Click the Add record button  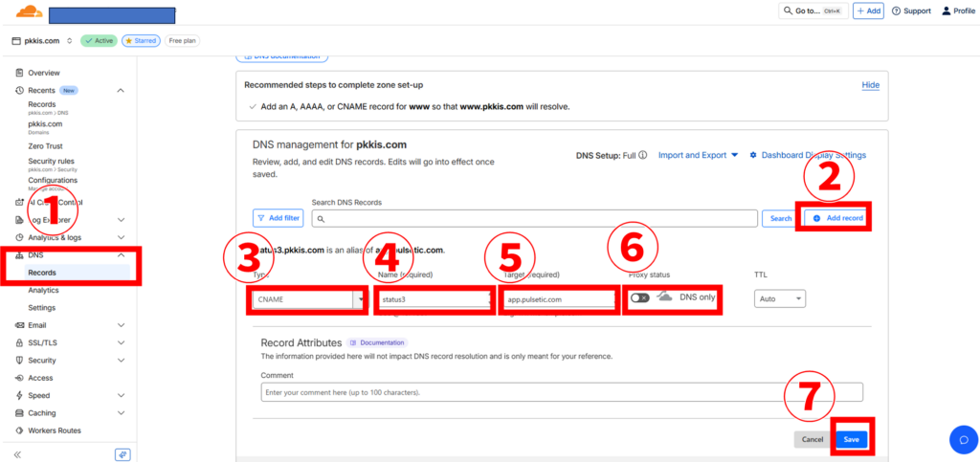[838, 218]
